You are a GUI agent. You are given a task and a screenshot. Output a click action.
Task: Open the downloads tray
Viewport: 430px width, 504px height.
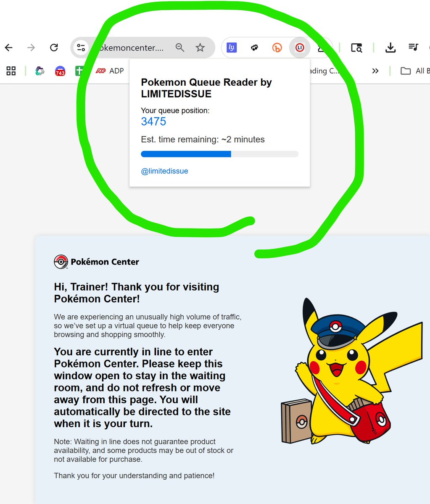[390, 47]
